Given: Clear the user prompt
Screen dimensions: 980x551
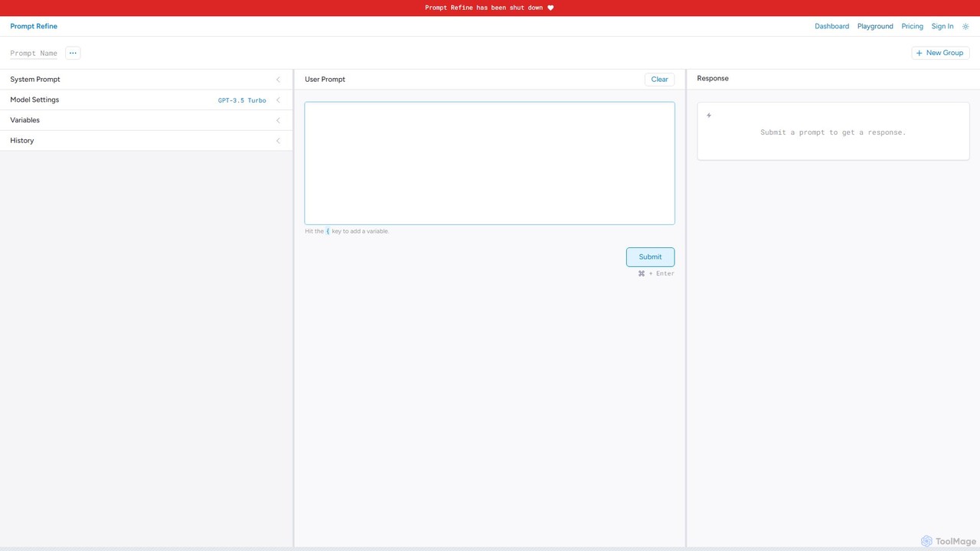Looking at the screenshot, I should tap(659, 80).
